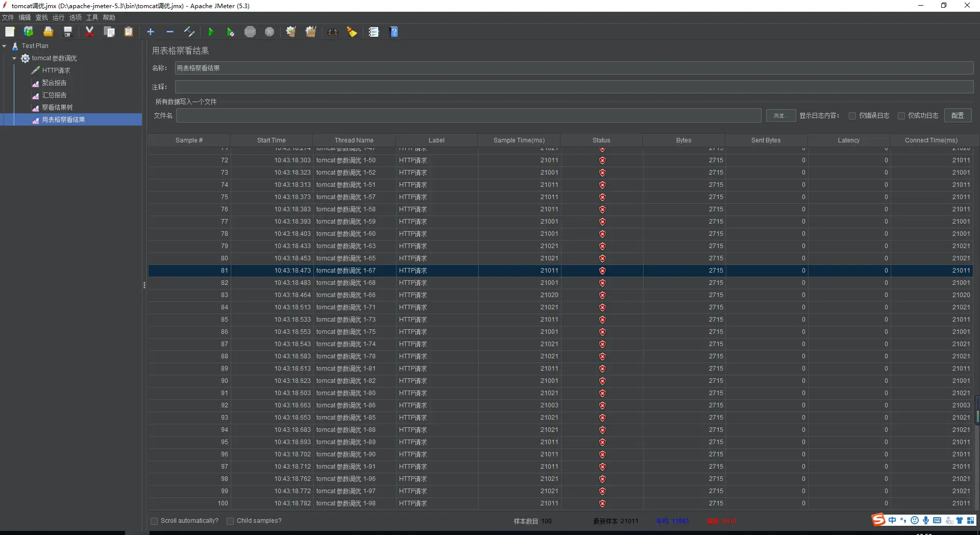This screenshot has width=980, height=535.
Task: Select the 汇总报告 listener node
Action: [x=54, y=95]
